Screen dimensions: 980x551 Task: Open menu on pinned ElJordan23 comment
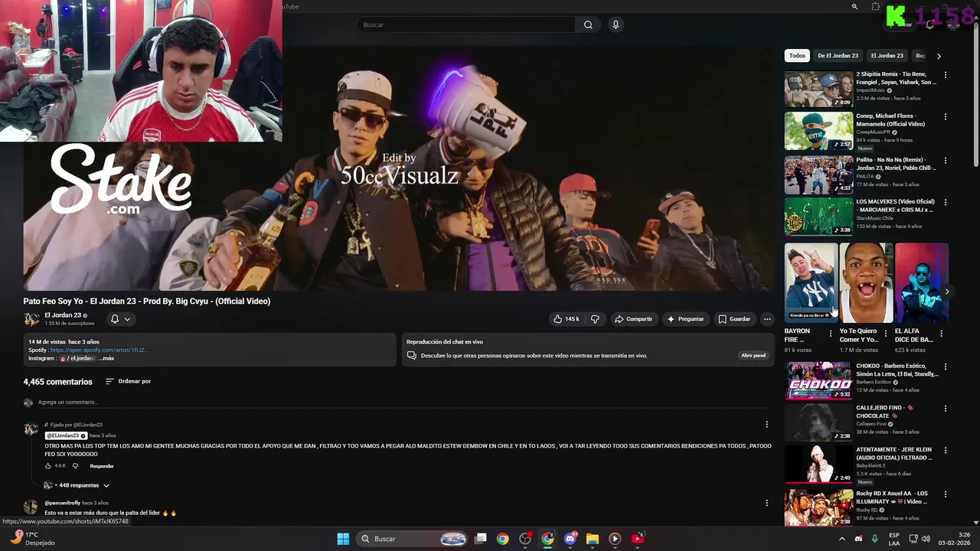[x=766, y=425]
